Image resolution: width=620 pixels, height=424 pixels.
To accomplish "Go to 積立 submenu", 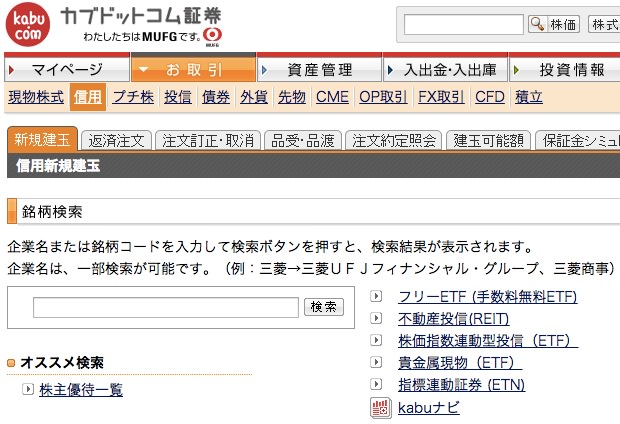I will click(529, 97).
